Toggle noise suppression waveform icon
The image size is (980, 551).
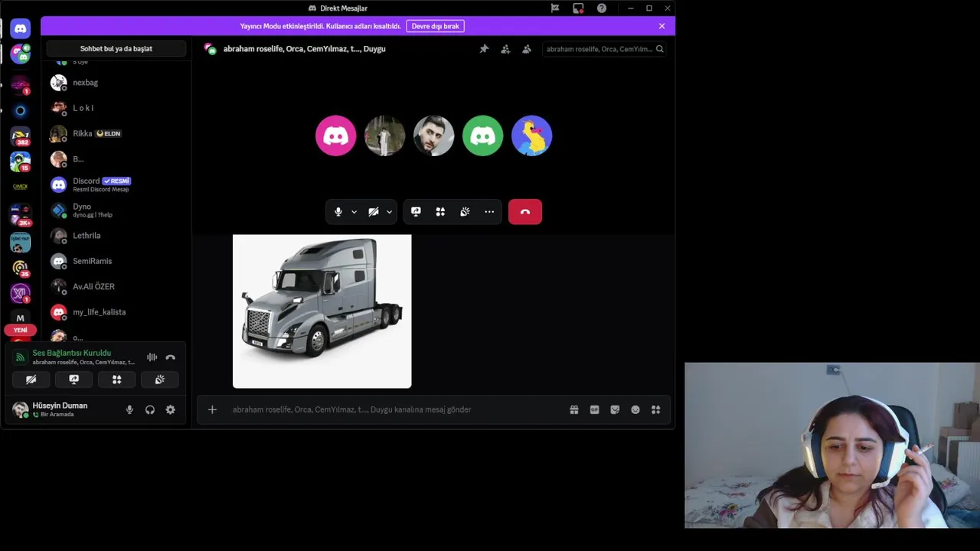(x=152, y=357)
